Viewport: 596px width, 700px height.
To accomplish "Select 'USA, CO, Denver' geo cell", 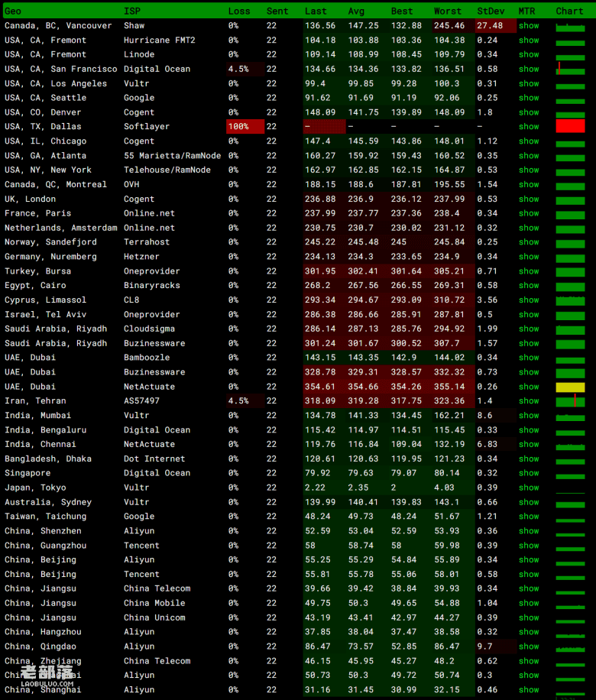I will 43,112.
